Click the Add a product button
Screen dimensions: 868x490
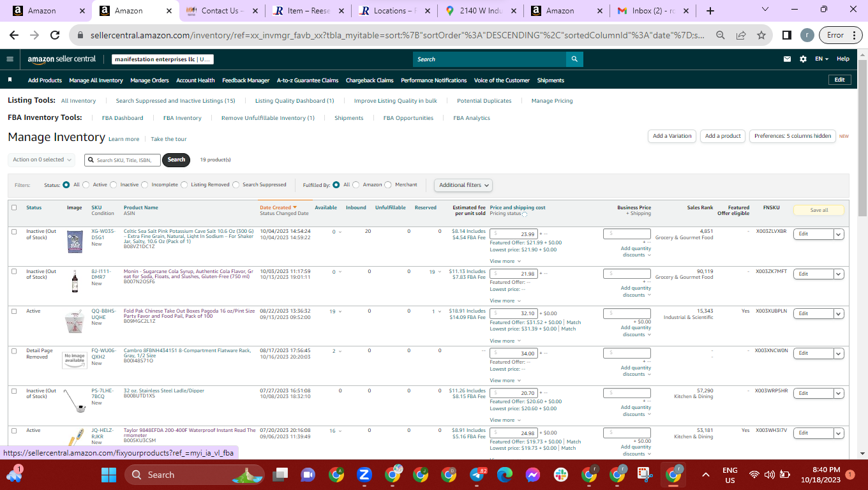tap(723, 136)
